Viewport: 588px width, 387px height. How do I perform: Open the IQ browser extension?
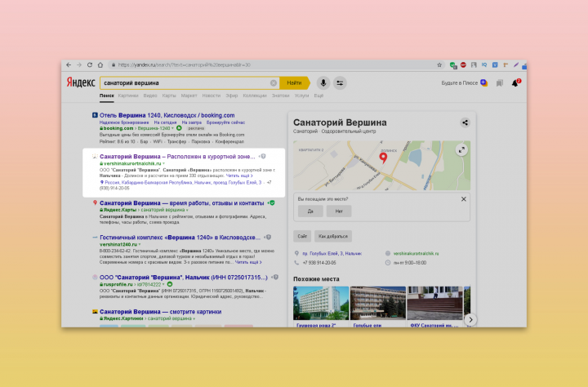pyautogui.click(x=484, y=64)
